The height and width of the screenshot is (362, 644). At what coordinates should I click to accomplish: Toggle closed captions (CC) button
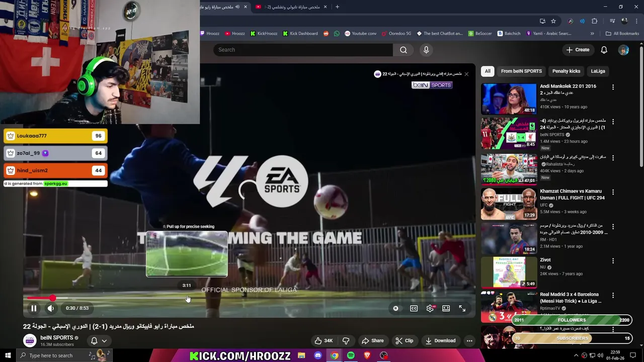(x=414, y=308)
